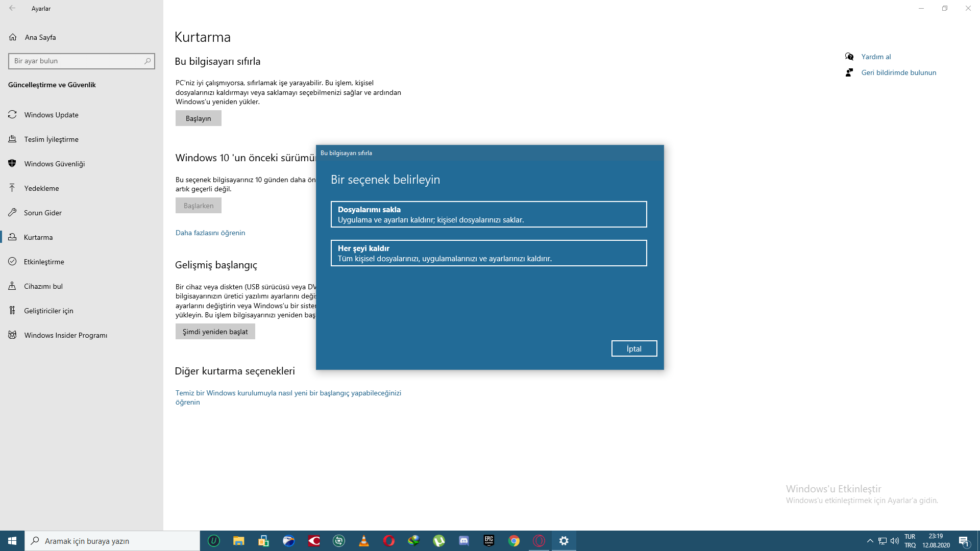Open Opera GX from the taskbar

538,540
